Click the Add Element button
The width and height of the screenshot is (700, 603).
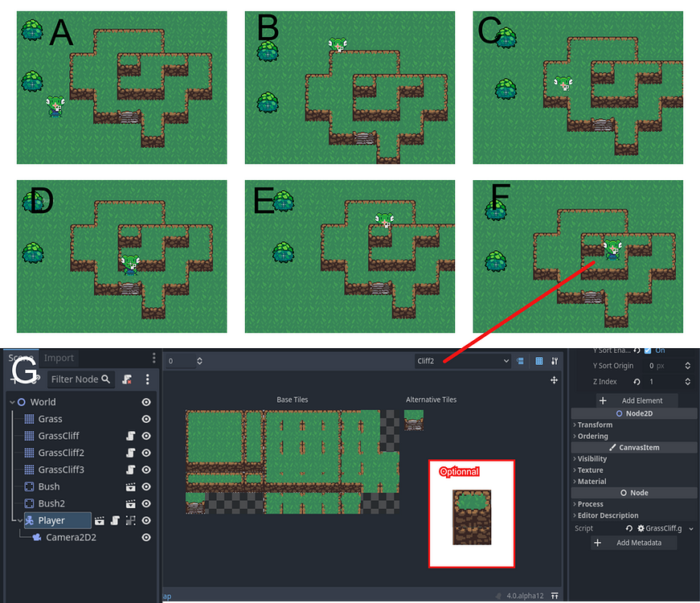[637, 400]
